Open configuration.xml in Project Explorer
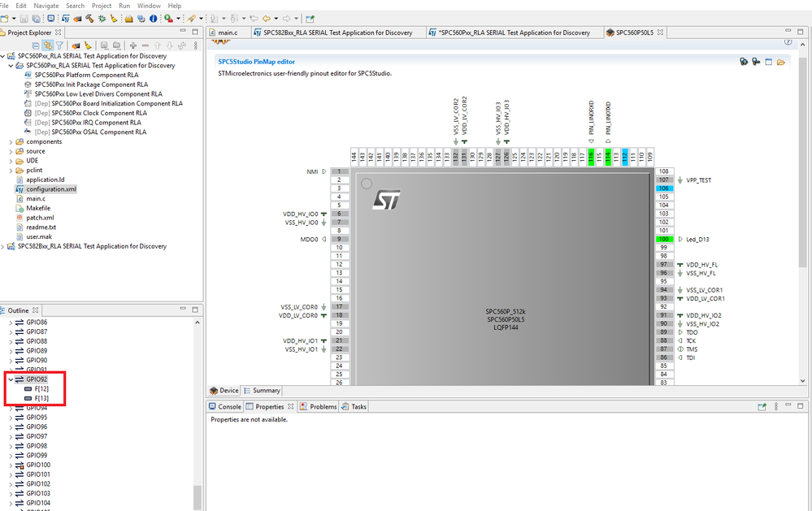812x511 pixels. click(51, 189)
